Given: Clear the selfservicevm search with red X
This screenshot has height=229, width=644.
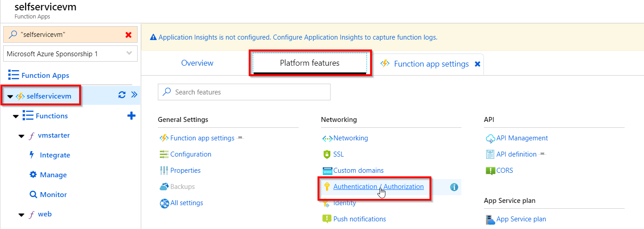Looking at the screenshot, I should coord(128,35).
